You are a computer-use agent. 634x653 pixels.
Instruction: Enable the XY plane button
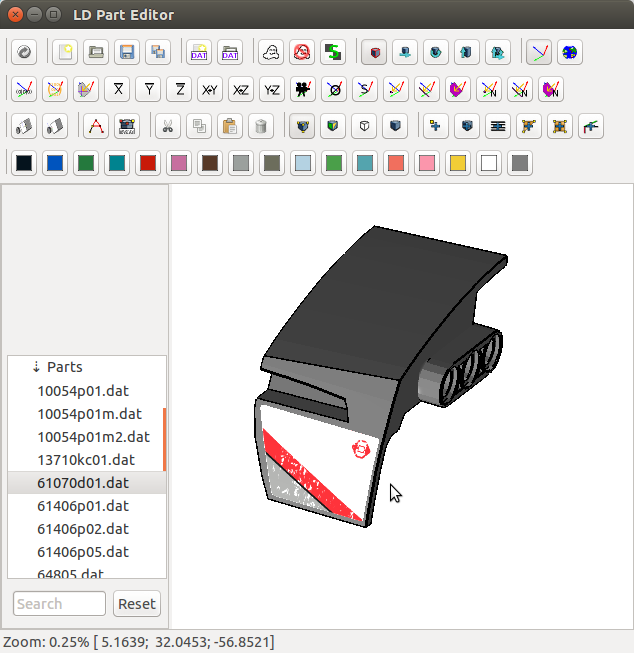(210, 89)
